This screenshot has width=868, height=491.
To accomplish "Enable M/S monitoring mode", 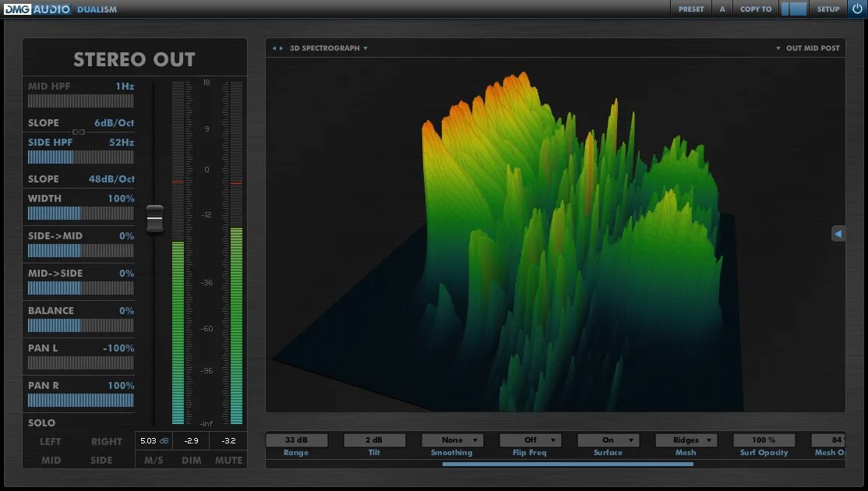I will click(155, 461).
